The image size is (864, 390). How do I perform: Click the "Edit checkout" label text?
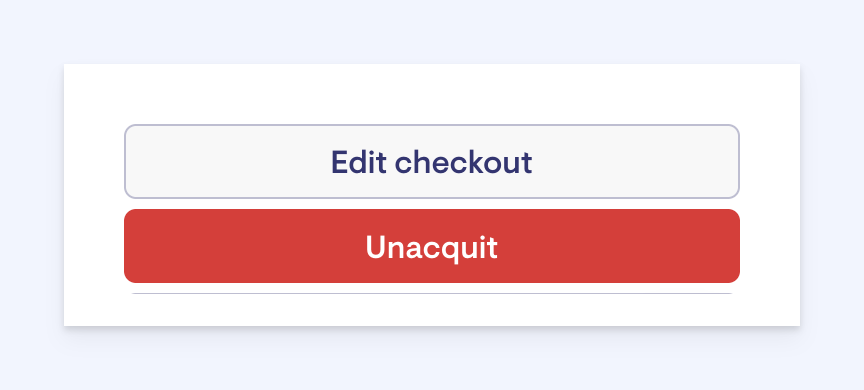pos(431,162)
